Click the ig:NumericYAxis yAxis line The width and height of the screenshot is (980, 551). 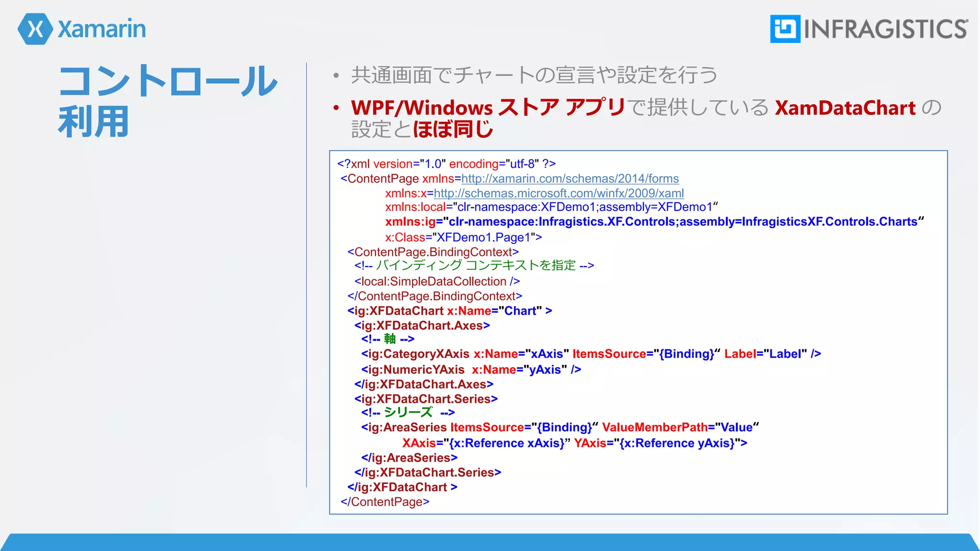(471, 370)
